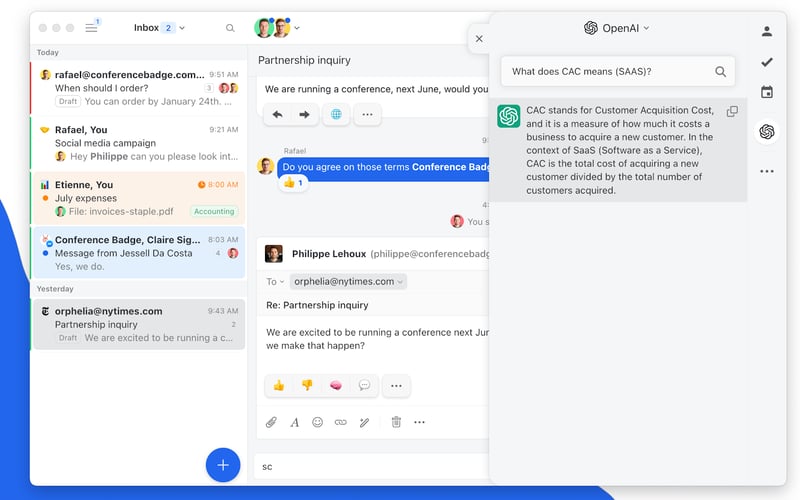Click the Today section header
The width and height of the screenshot is (800, 500).
(x=47, y=53)
